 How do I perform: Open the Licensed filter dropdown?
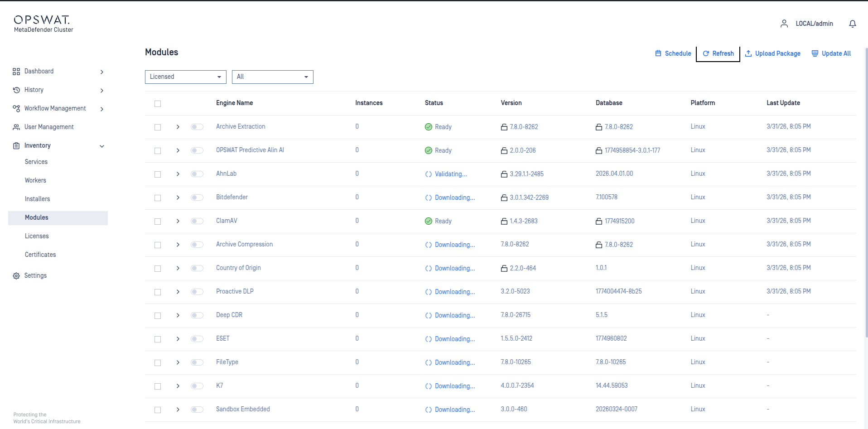(x=185, y=77)
